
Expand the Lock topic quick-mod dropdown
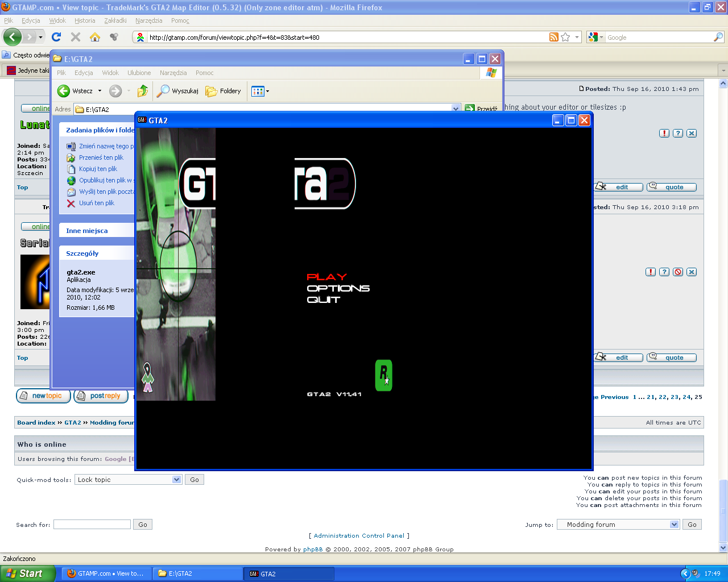pyautogui.click(x=176, y=480)
